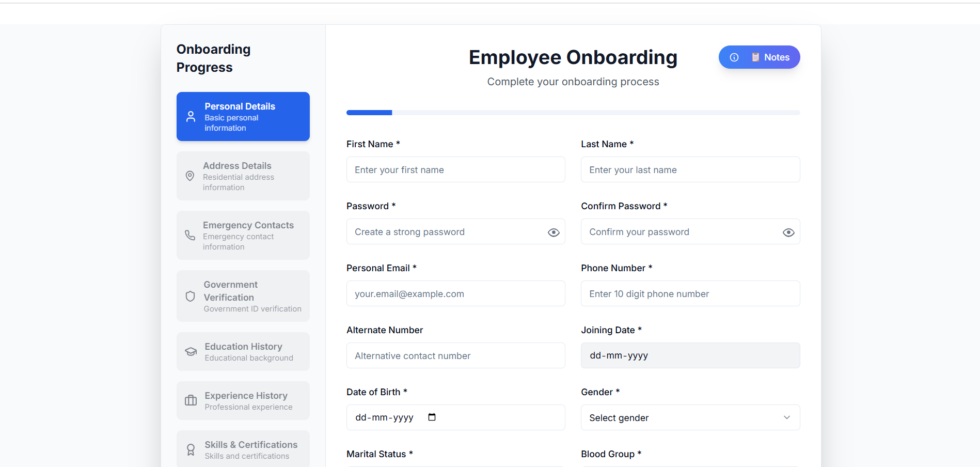
Task: Click the onboarding progress bar
Action: [x=573, y=113]
